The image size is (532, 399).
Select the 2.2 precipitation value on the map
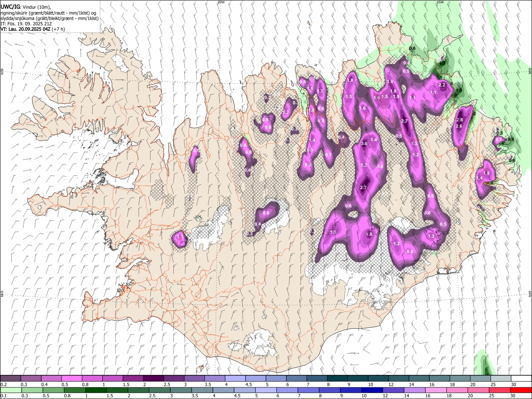[x=442, y=85]
